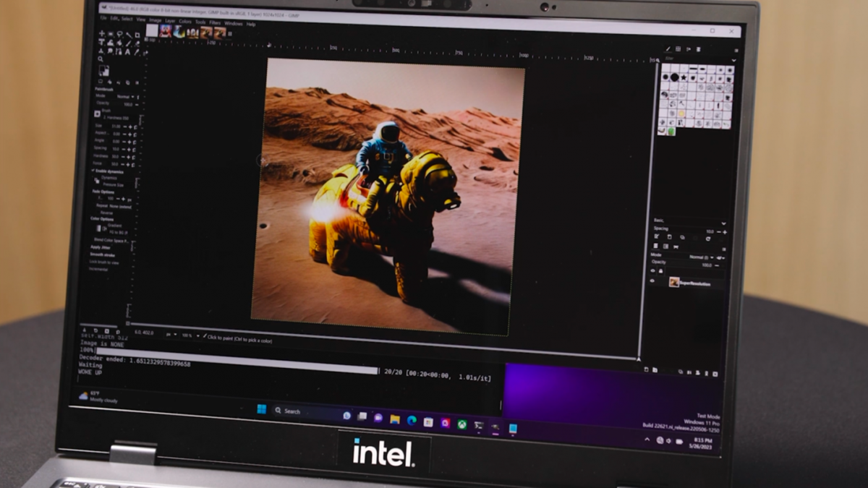Toggle the Smooth stroke checkbox
Image resolution: width=868 pixels, height=488 pixels.
pos(102,254)
